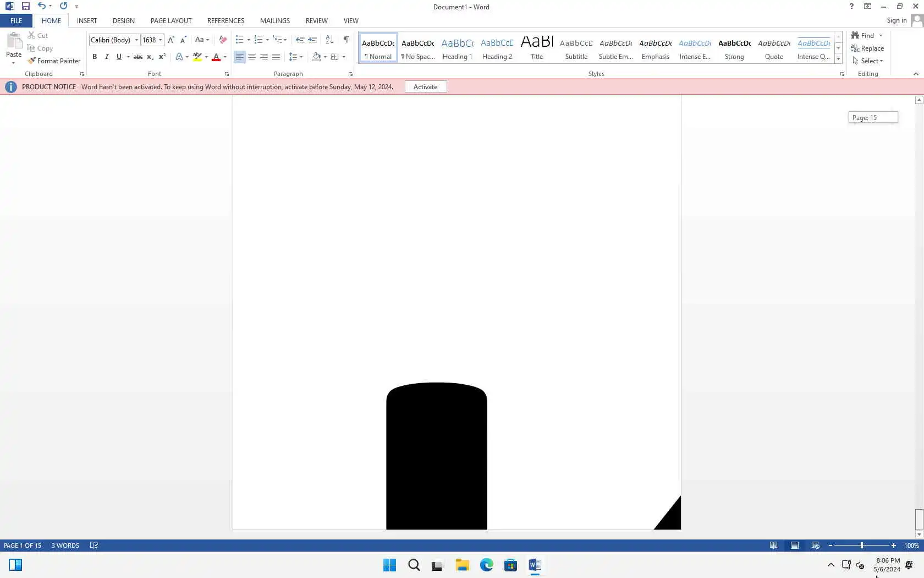Screen dimensions: 924x578
Task: Toggle Superscript formatting
Action: 162,57
